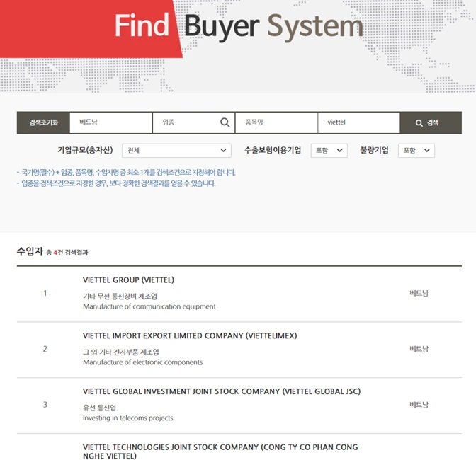Open the 기업규모(총자산) dropdown showing 전체
Image resolution: width=476 pixels, height=460 pixels.
pos(176,151)
